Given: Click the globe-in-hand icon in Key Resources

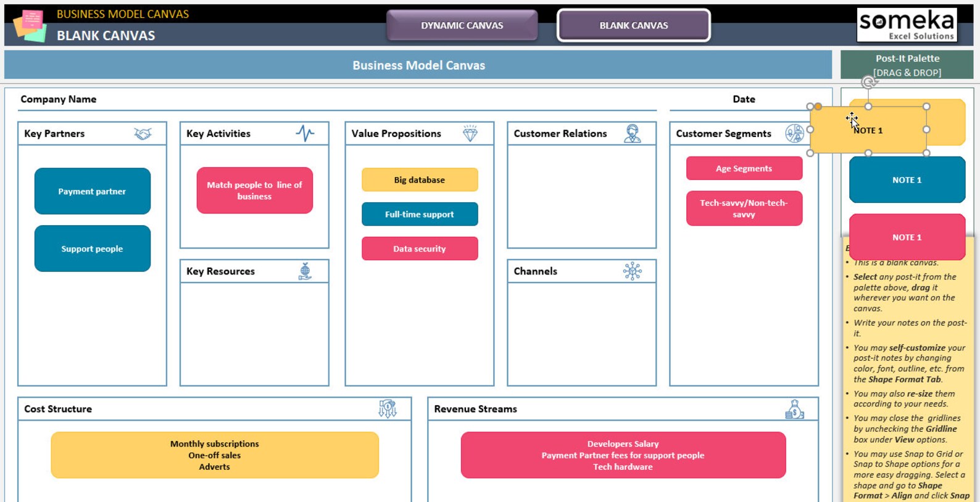Looking at the screenshot, I should tap(305, 271).
